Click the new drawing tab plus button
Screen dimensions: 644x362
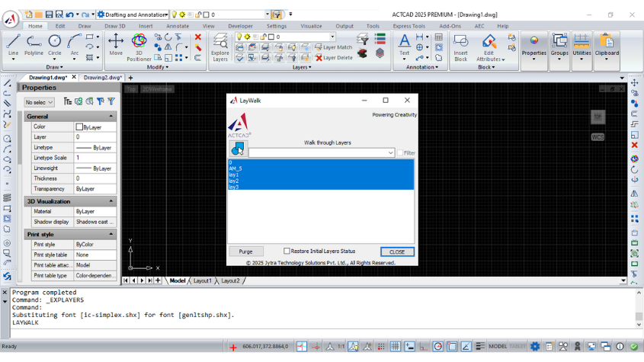[x=130, y=78]
